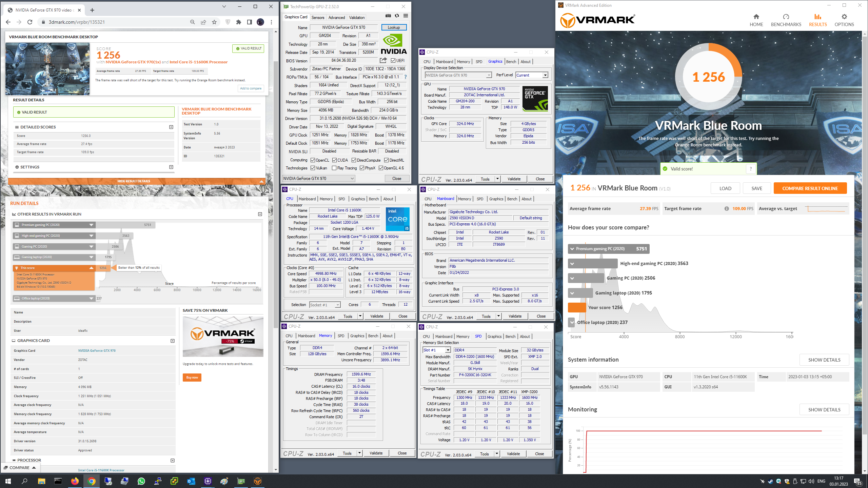The image size is (868, 488).
Task: Click the orange Buy now button
Action: tap(192, 378)
